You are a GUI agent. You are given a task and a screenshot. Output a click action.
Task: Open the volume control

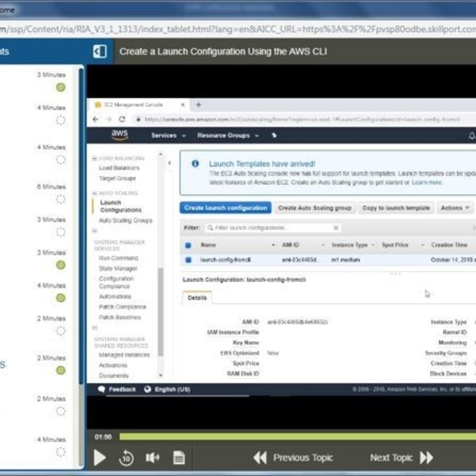152,458
